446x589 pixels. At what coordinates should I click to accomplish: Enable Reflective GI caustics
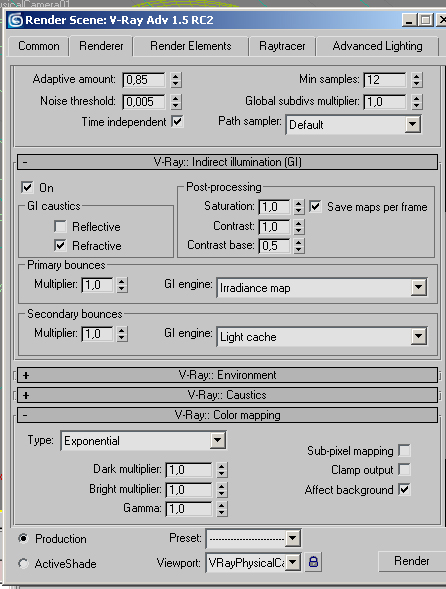tap(60, 226)
